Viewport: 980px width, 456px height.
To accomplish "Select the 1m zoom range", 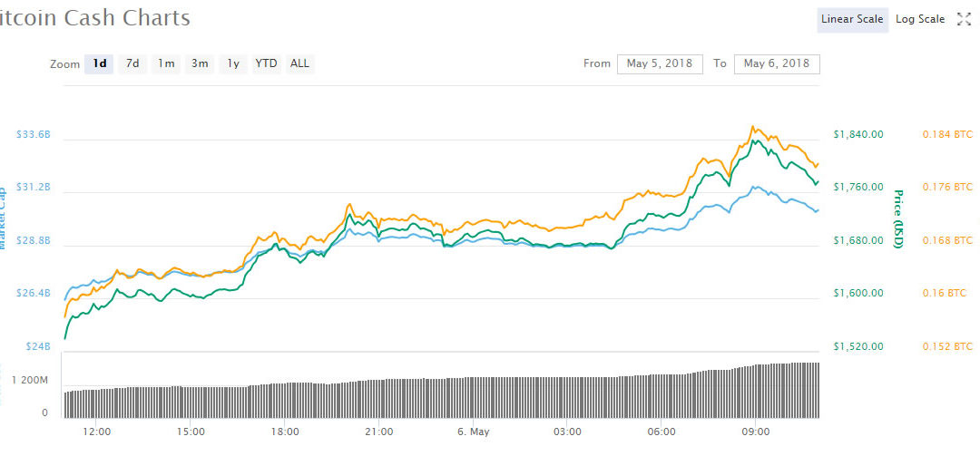I will tap(166, 63).
